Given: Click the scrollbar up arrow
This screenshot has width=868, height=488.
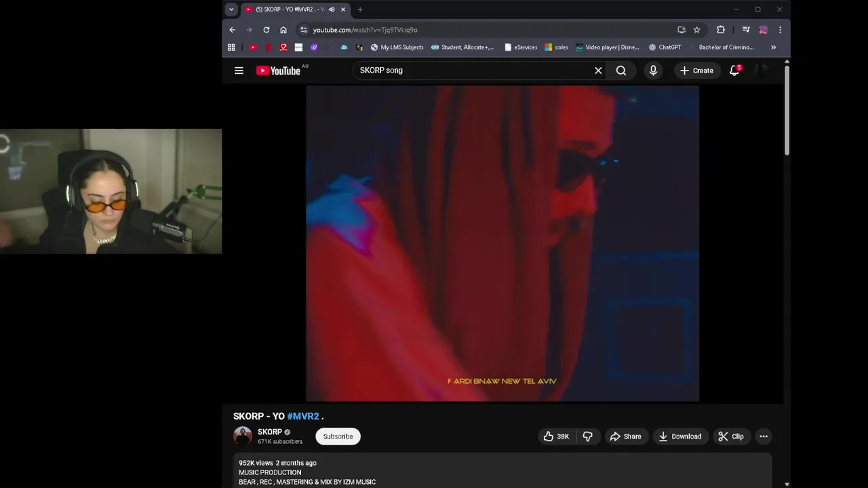Looking at the screenshot, I should pyautogui.click(x=787, y=62).
